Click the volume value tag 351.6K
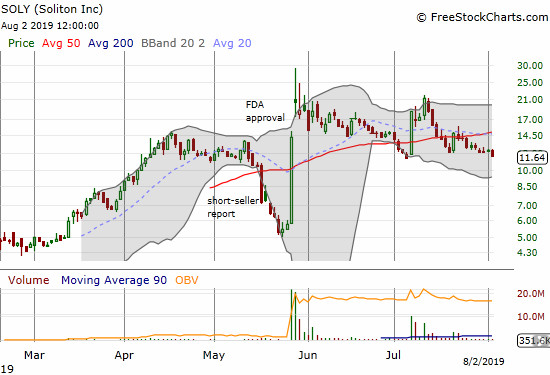 point(533,340)
